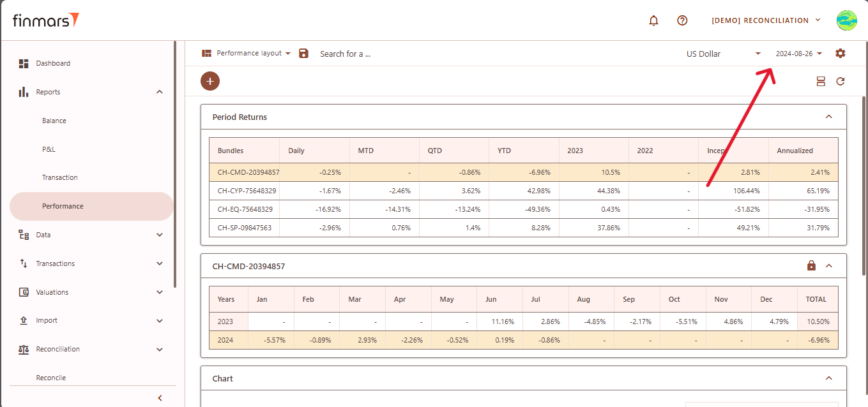868x407 pixels.
Task: Open the 2024-08-26 date dropdown
Action: tap(798, 54)
